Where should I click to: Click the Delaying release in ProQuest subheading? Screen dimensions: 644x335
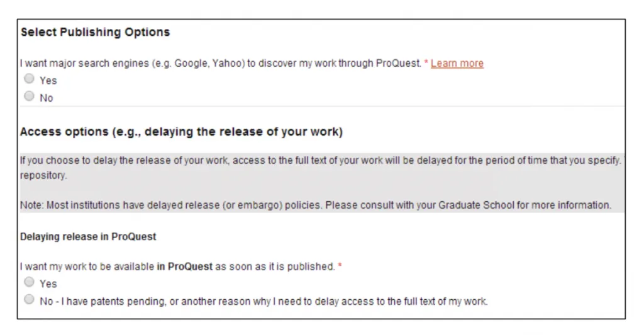click(88, 236)
